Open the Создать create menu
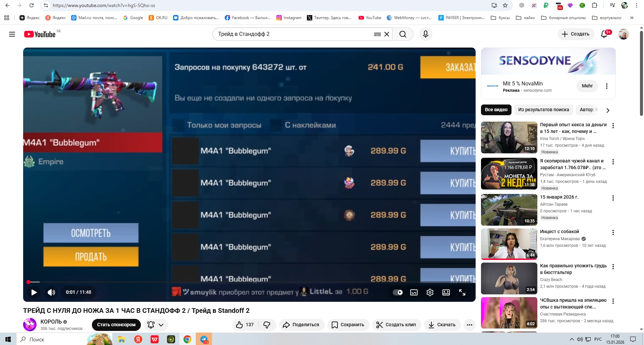 click(x=576, y=34)
